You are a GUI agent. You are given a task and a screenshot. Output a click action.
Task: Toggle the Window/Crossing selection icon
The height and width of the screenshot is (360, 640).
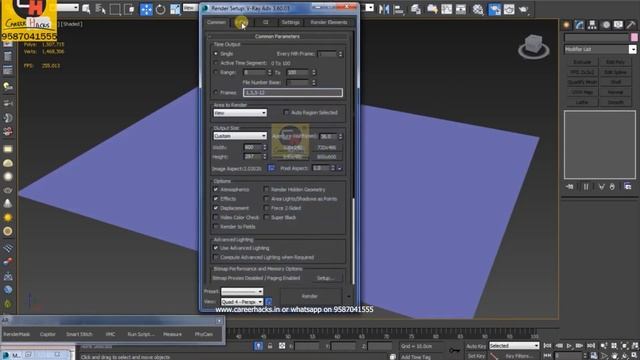[129, 9]
